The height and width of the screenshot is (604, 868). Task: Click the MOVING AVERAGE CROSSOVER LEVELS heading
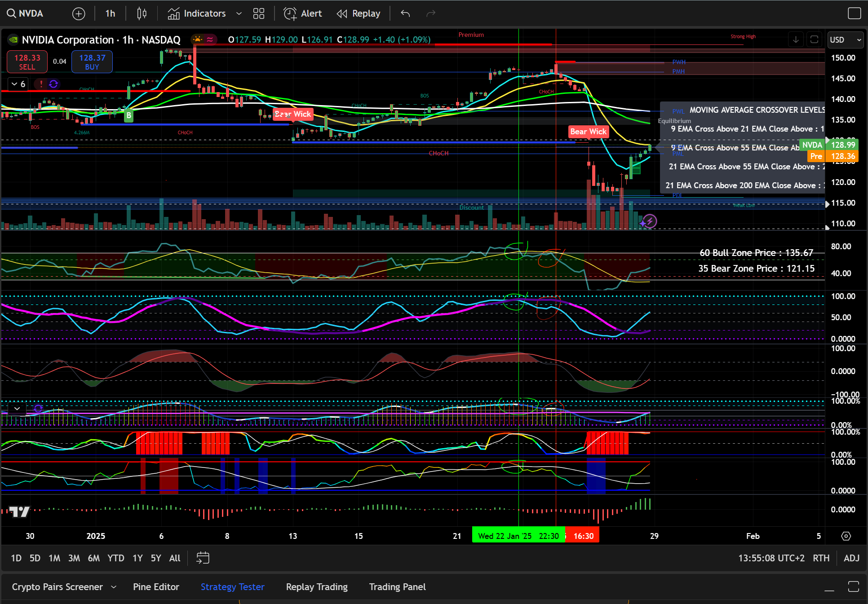click(x=757, y=110)
